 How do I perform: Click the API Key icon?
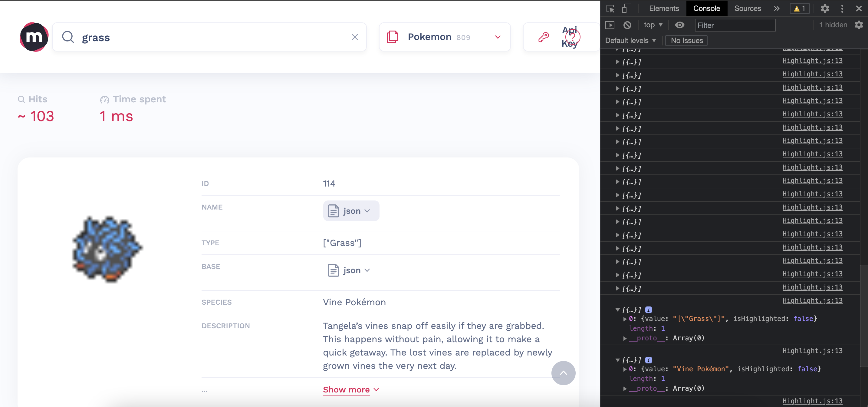544,37
